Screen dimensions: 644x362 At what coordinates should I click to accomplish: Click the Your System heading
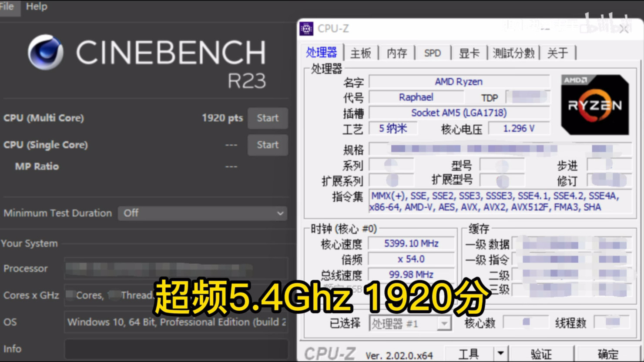point(29,243)
